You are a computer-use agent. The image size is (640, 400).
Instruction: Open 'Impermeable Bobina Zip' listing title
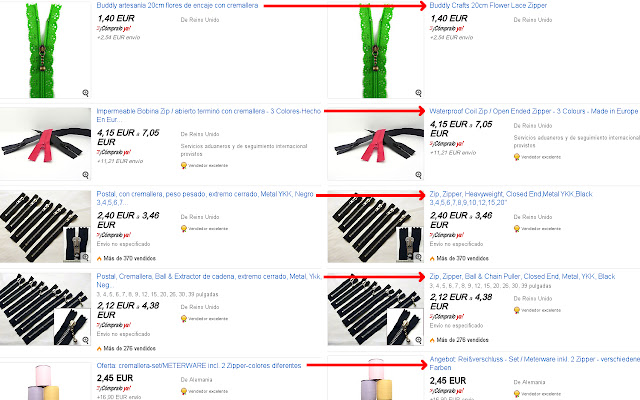pyautogui.click(x=209, y=115)
